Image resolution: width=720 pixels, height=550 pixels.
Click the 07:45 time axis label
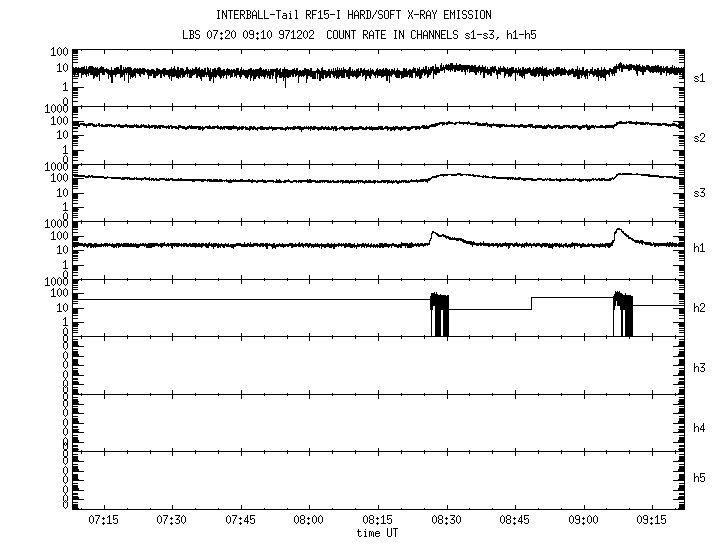240,521
